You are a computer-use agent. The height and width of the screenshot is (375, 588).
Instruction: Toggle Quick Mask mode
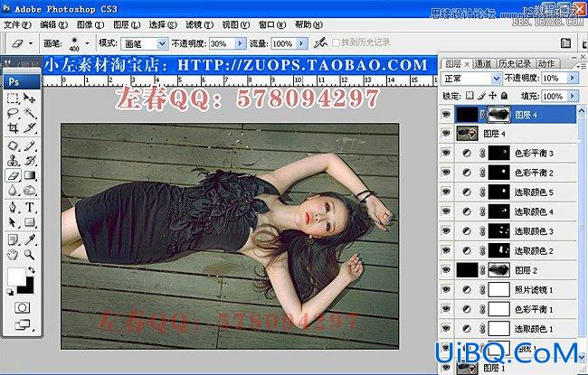tap(22, 308)
